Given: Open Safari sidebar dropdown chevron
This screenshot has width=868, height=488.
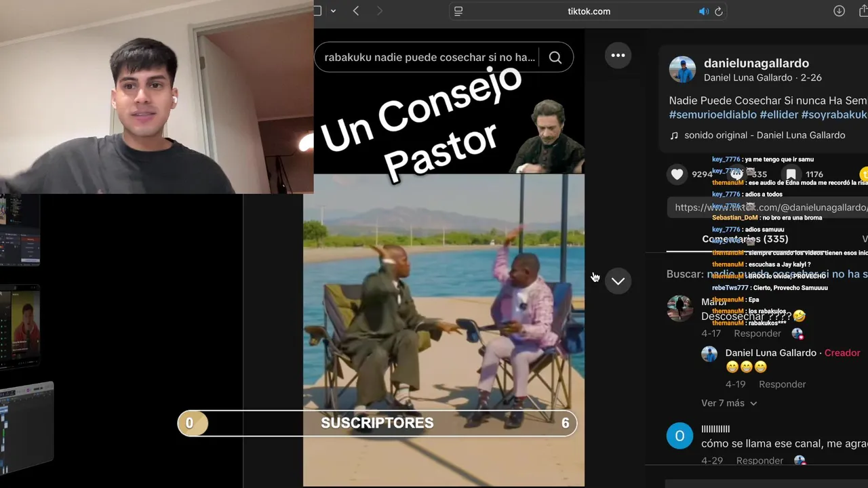Looking at the screenshot, I should pos(334,11).
